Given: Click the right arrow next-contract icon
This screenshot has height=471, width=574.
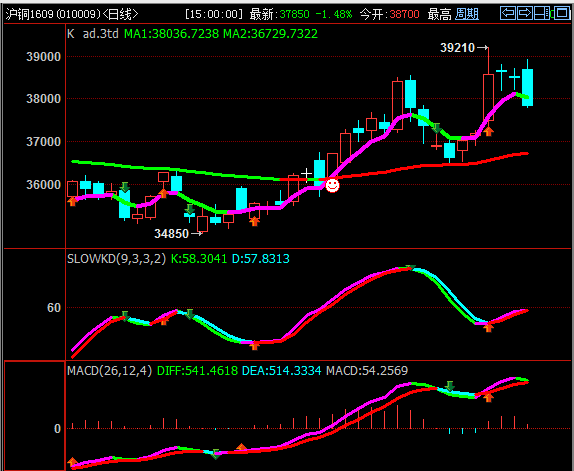Looking at the screenshot, I should coord(525,14).
